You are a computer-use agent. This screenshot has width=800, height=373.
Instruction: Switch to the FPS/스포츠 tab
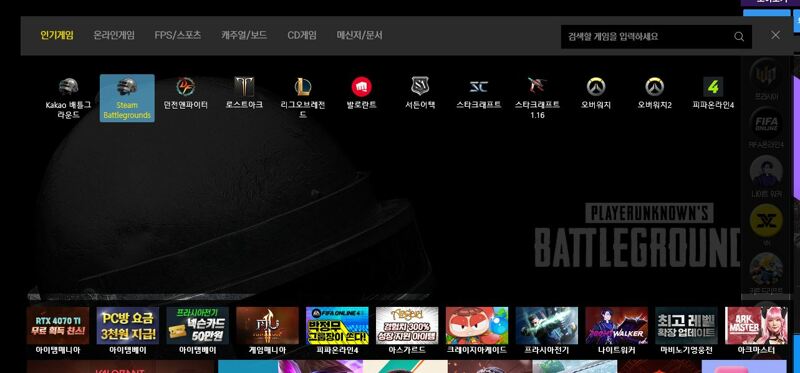(x=178, y=36)
